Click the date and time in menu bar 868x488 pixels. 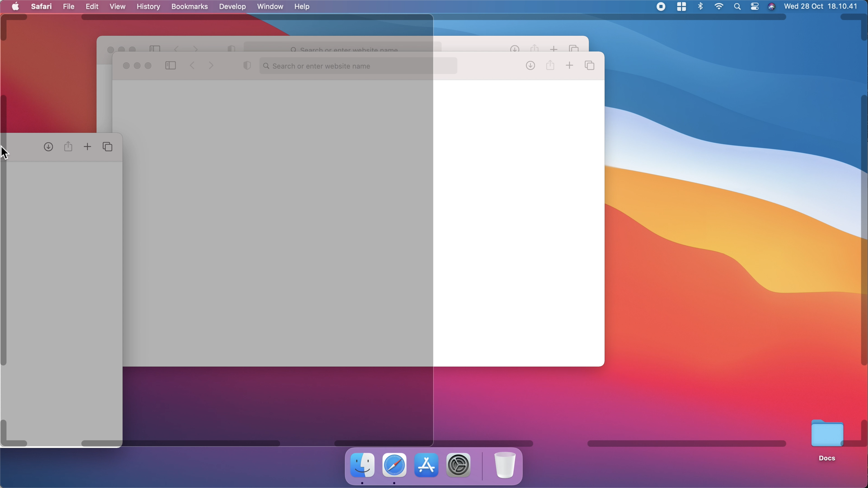821,6
